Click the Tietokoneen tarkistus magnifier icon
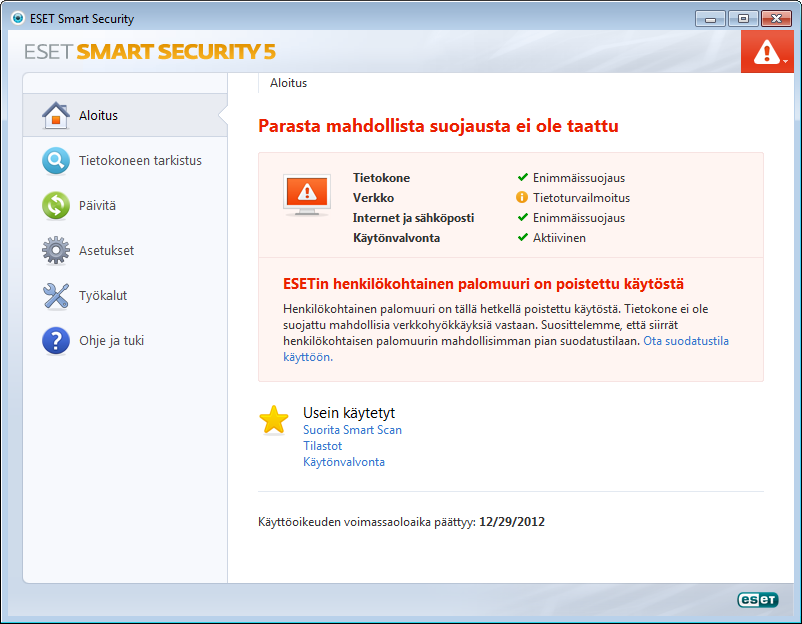 (x=56, y=161)
